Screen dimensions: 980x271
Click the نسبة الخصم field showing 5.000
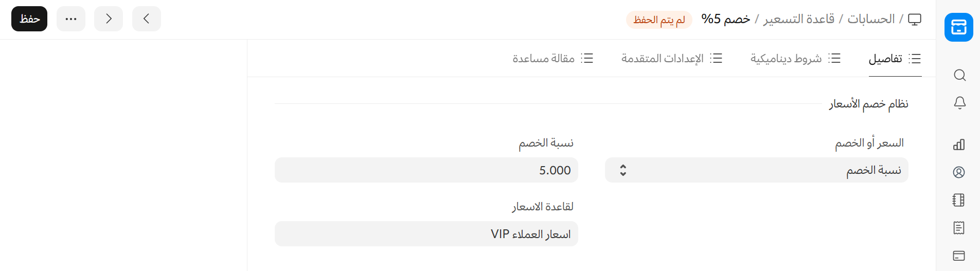[426, 170]
